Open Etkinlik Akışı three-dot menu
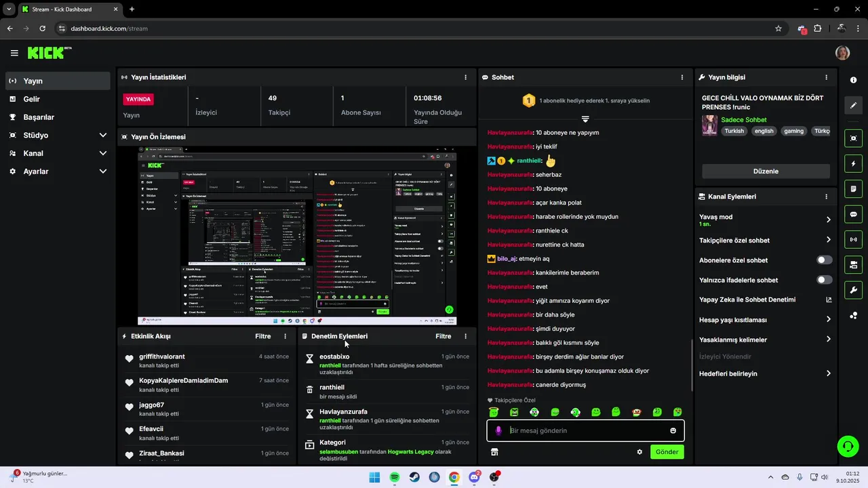Viewport: 868px width, 488px height. click(x=285, y=336)
